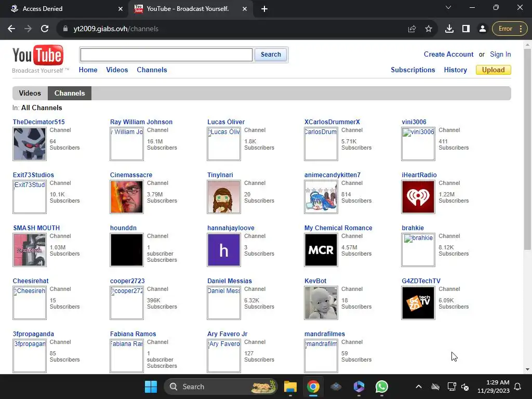
Task: Open vini3006 channel link
Action: tap(414, 122)
